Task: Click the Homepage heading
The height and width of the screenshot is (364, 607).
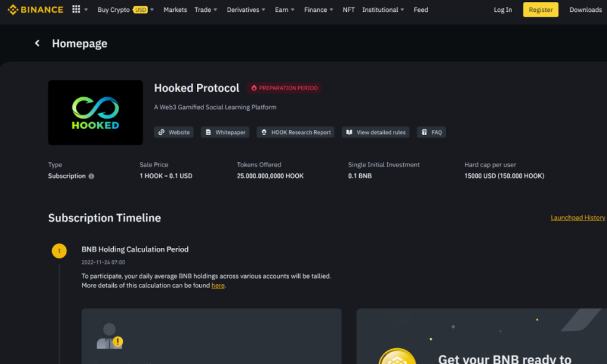Action: (80, 43)
